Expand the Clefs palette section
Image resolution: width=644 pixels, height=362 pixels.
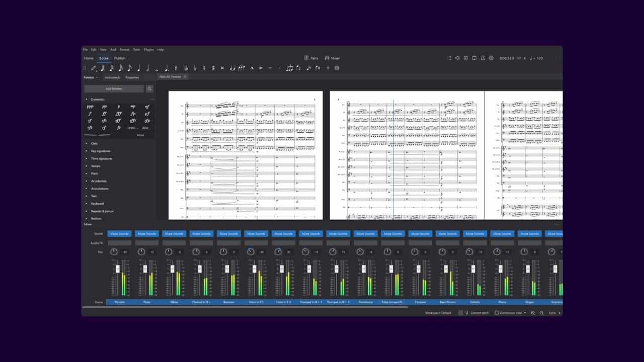pos(94,143)
